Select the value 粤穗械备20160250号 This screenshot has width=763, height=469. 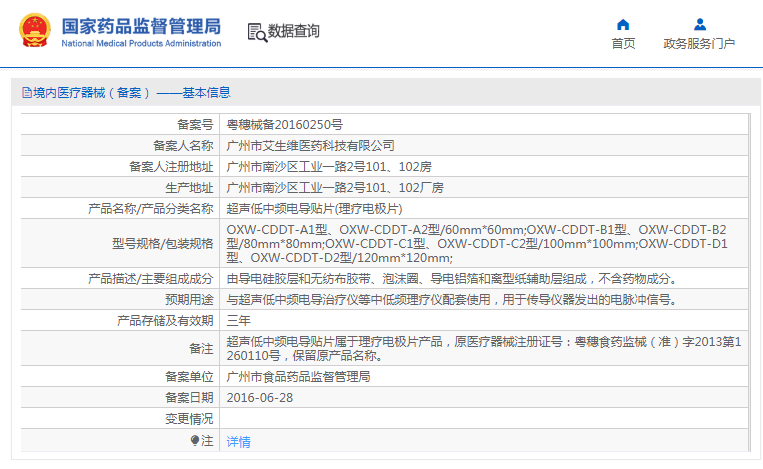pos(285,125)
